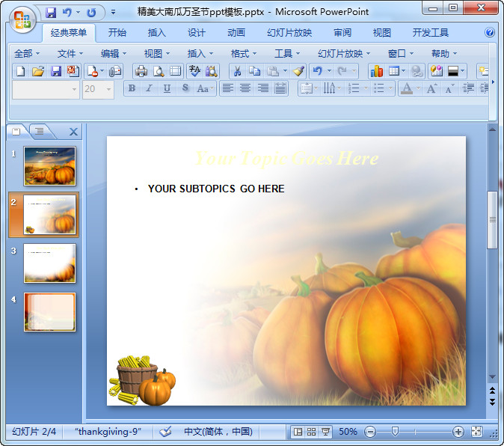Switch to the 动画 ribbon tab

236,32
